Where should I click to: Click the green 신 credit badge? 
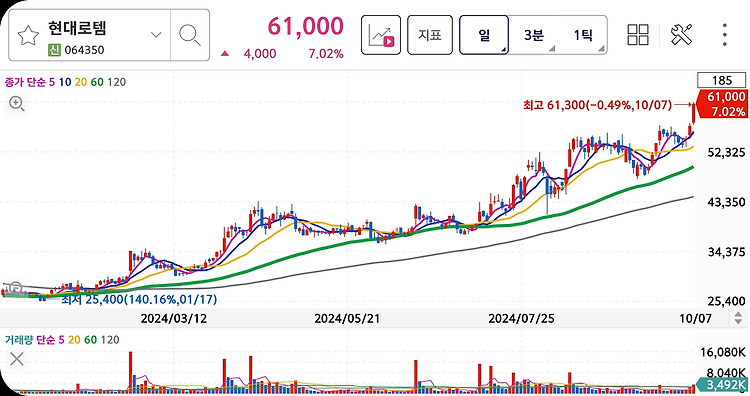point(54,50)
